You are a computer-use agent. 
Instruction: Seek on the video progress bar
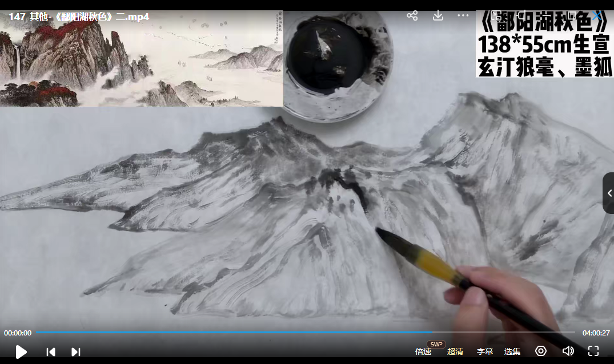(x=306, y=332)
